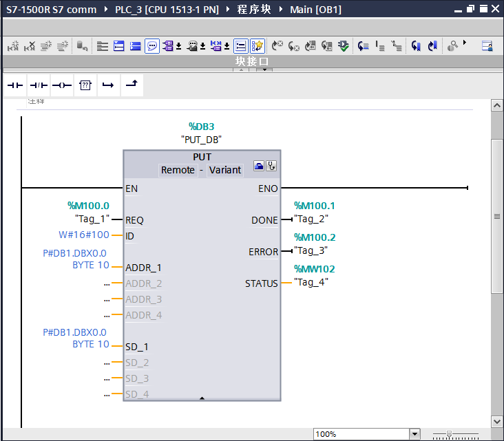Click the close branch icon
This screenshot has width=504, height=441.
coord(132,85)
